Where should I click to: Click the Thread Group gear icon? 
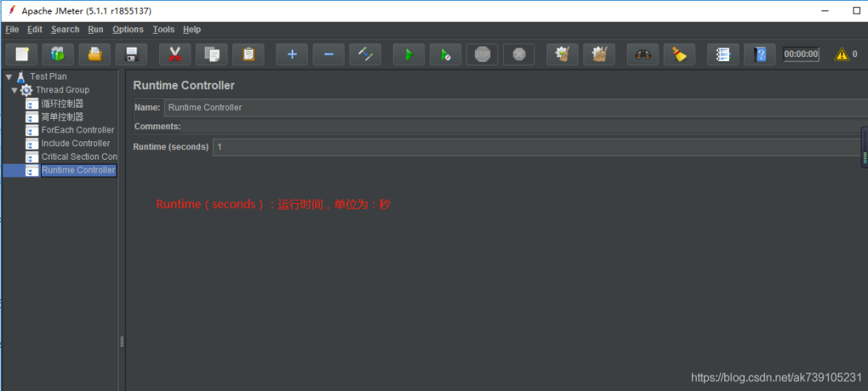(26, 90)
